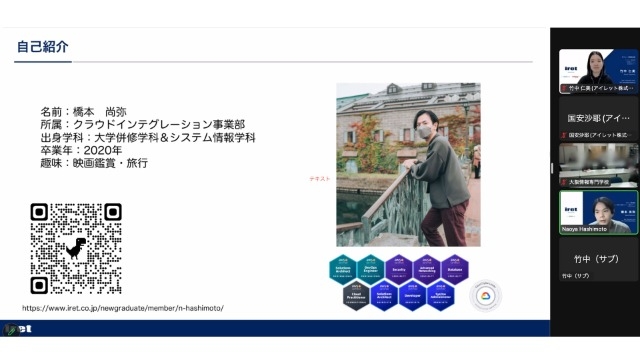Select the 大阪情報専門学校 classroom video tile
Image resolution: width=640 pixels, height=360 pixels.
click(x=598, y=165)
